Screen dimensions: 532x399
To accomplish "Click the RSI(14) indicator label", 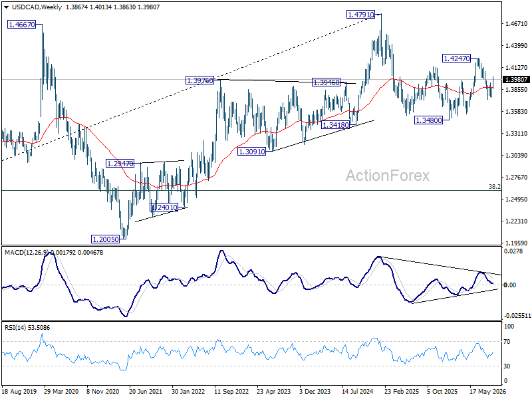I will coord(16,328).
